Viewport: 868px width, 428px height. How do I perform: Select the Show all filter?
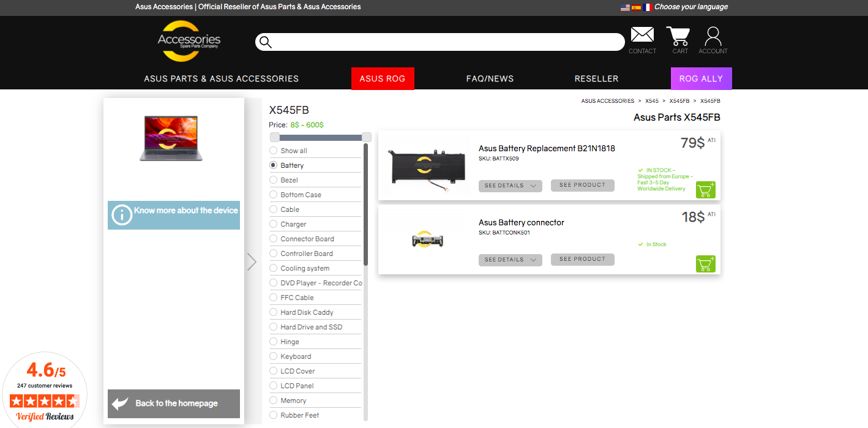[x=274, y=151]
